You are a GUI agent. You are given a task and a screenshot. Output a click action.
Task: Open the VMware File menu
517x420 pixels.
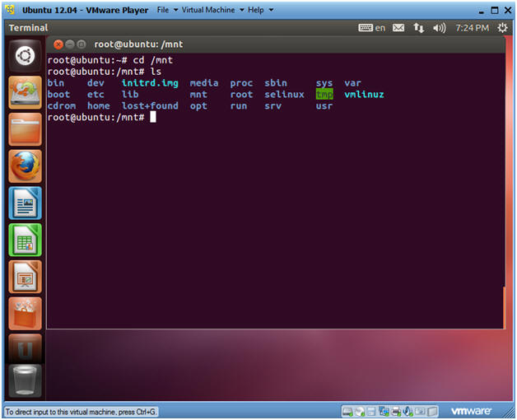(163, 10)
